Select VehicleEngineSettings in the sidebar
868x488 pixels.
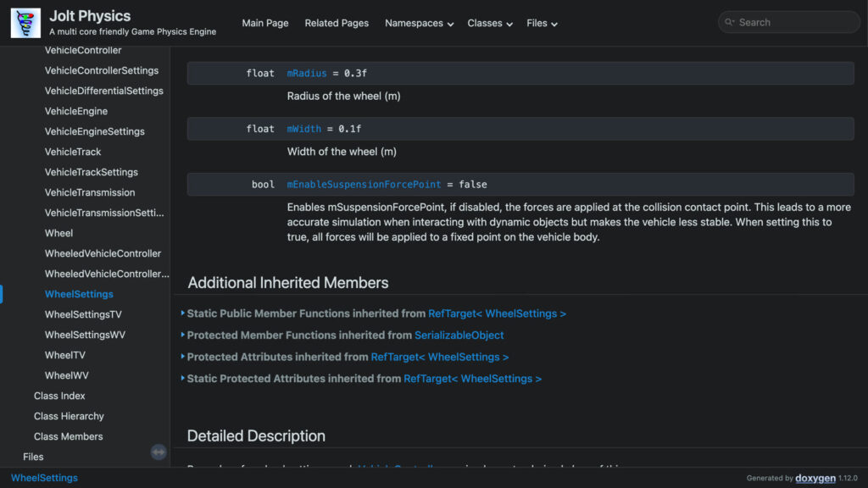[x=95, y=131]
